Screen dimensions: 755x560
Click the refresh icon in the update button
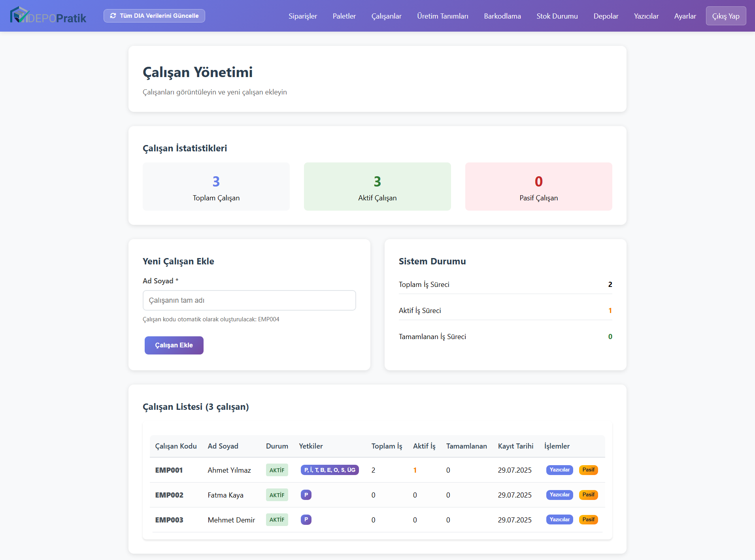pyautogui.click(x=113, y=16)
